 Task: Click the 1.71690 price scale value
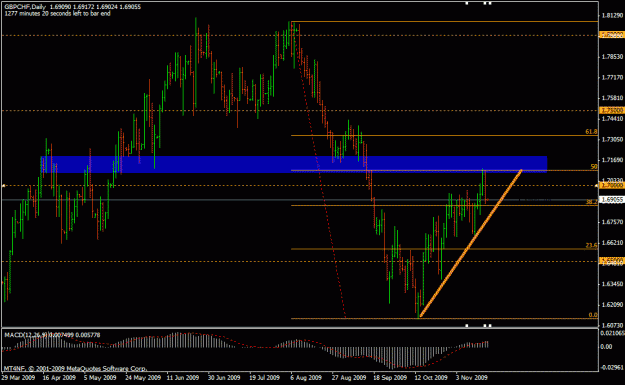612,160
